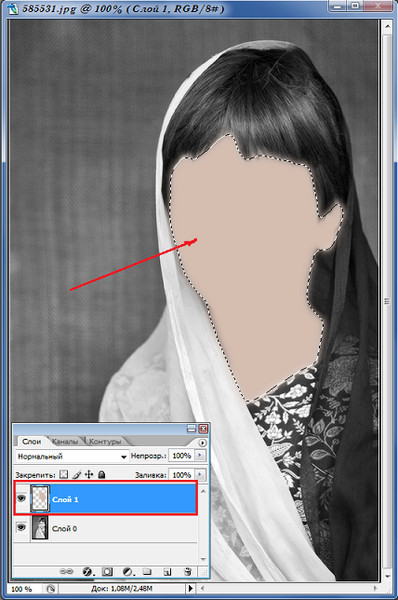Create a new layer icon
Image resolution: width=398 pixels, height=600 pixels.
tap(167, 572)
